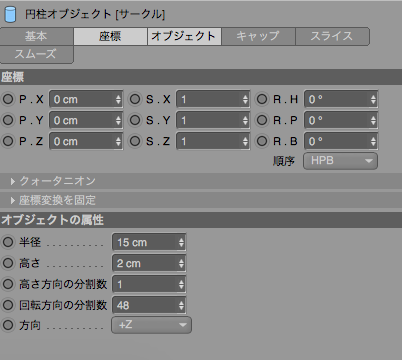The width and height of the screenshot is (402, 360).
Task: Open the 方向 +Z dropdown
Action: pyautogui.click(x=151, y=325)
